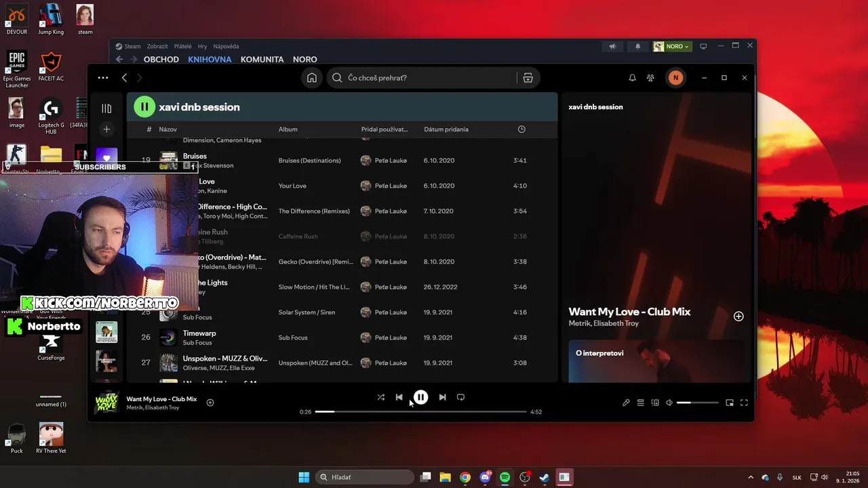Screen dimensions: 868x488
Task: Open the Windows Start menu
Action: [x=304, y=477]
